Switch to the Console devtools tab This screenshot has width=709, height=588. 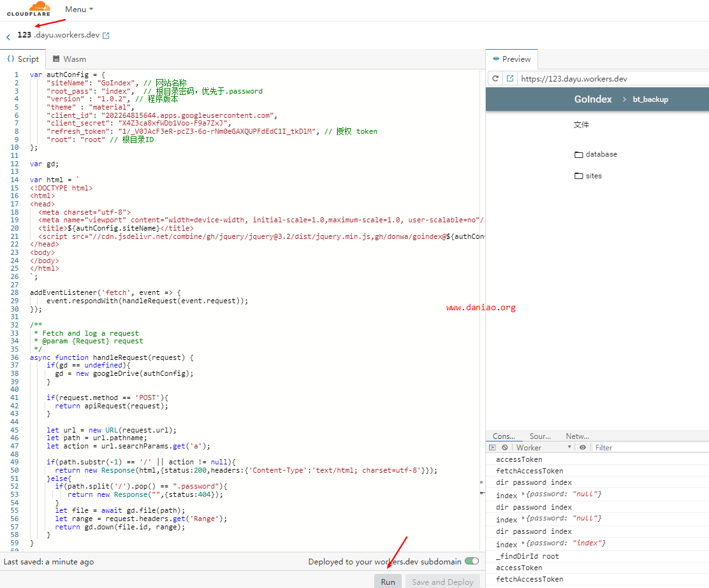pos(504,436)
